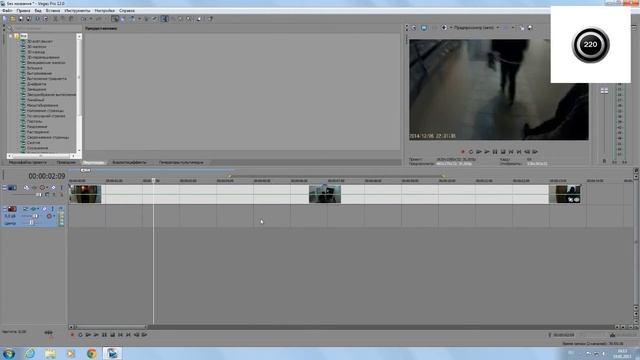The width and height of the screenshot is (640, 360).
Task: Open Track FX on the video track header
Action: click(x=42, y=187)
